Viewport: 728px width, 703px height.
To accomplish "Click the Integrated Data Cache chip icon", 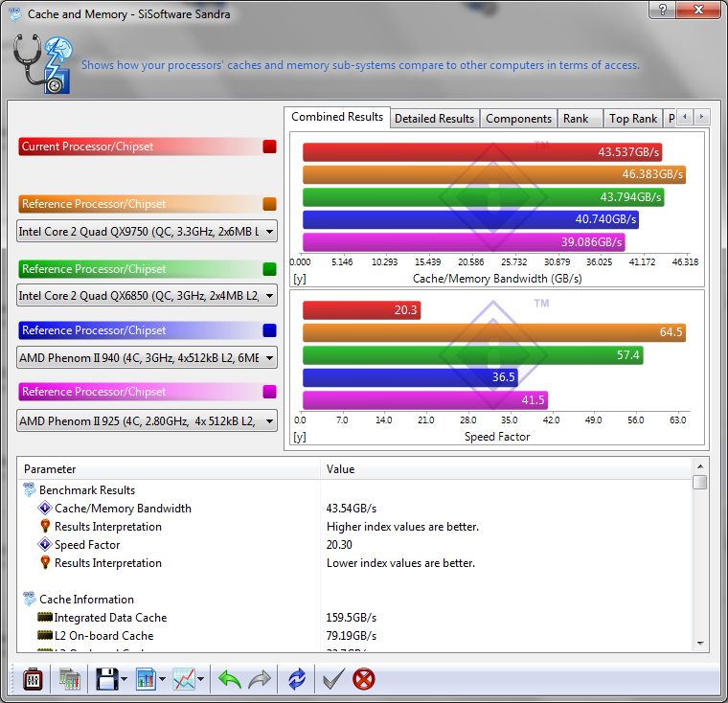I will 45,617.
